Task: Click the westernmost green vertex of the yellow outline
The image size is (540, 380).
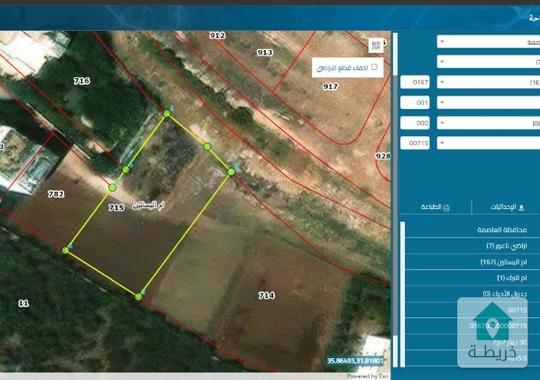Action: tap(66, 250)
